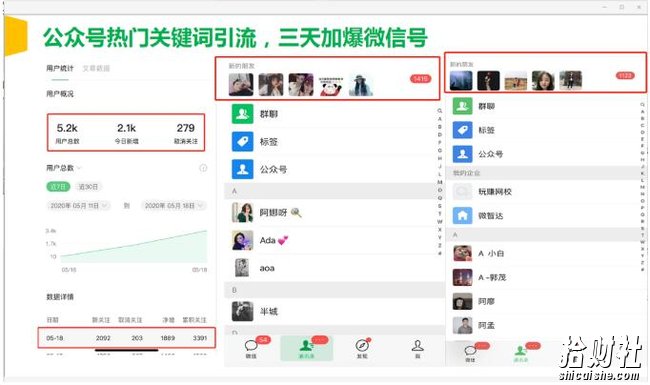
Task: Click the 2092 new follows cell
Action: tap(103, 338)
